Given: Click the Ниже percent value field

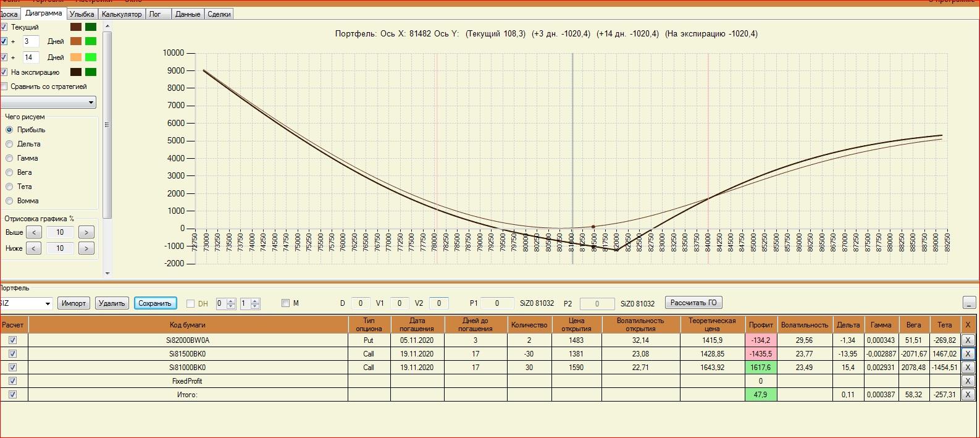Looking at the screenshot, I should pyautogui.click(x=60, y=248).
